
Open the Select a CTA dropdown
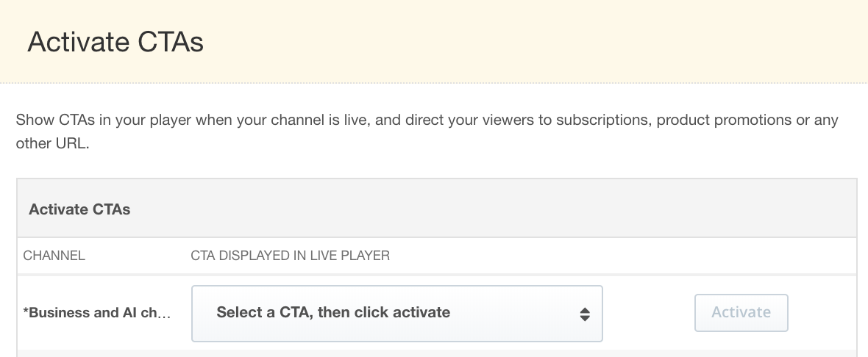pyautogui.click(x=397, y=314)
